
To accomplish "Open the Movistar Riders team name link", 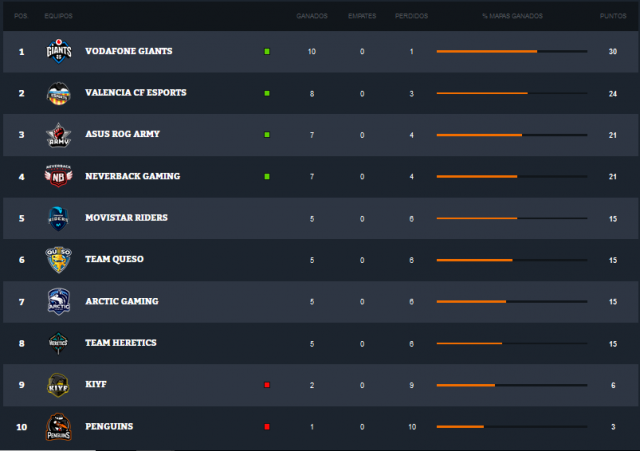I will 127,218.
